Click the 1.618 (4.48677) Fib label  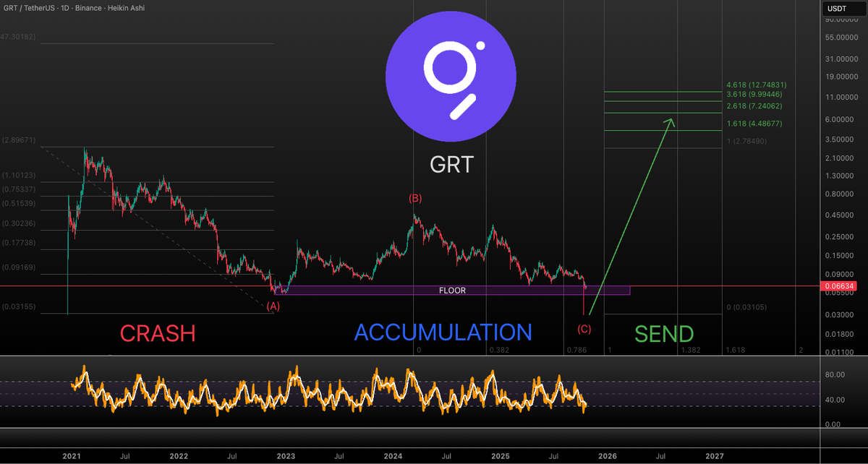click(753, 124)
